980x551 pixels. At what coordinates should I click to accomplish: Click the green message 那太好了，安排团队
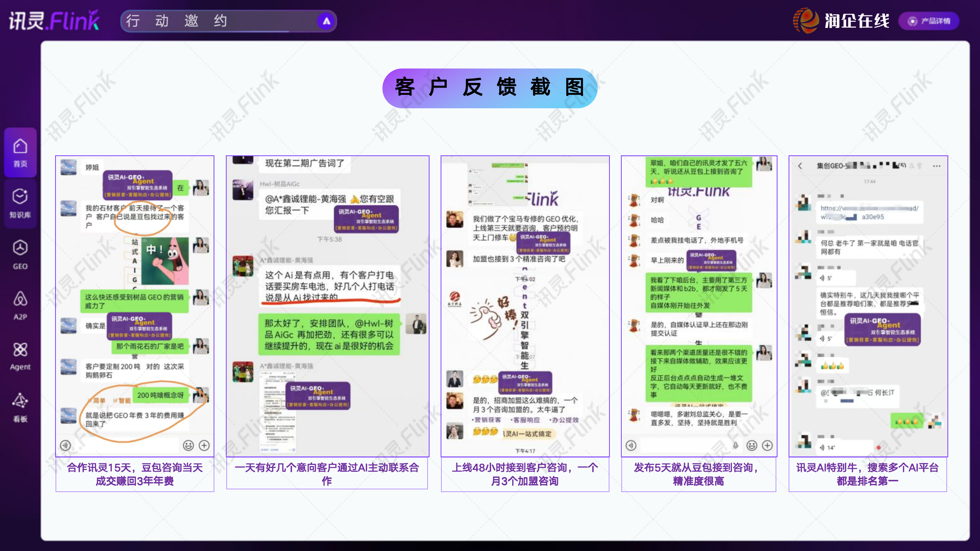pos(329,334)
